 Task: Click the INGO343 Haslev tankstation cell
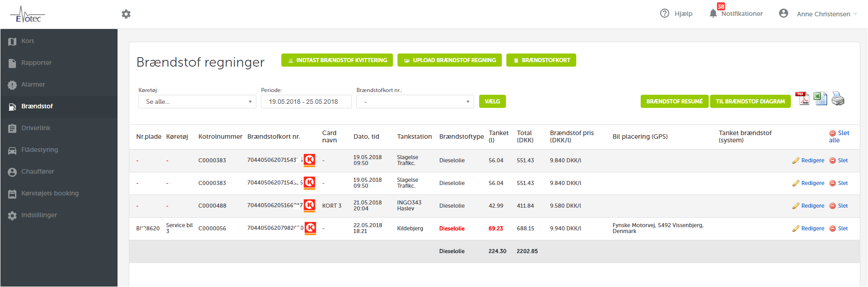409,205
